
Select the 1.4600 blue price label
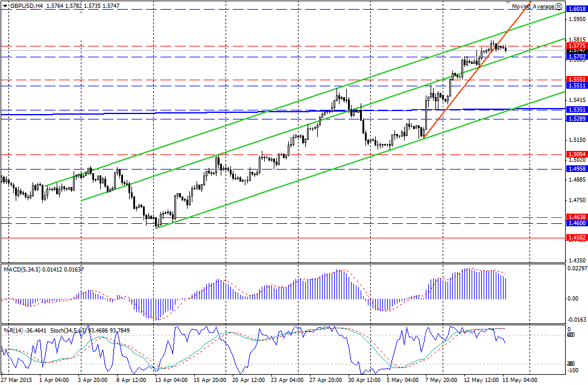click(x=577, y=223)
